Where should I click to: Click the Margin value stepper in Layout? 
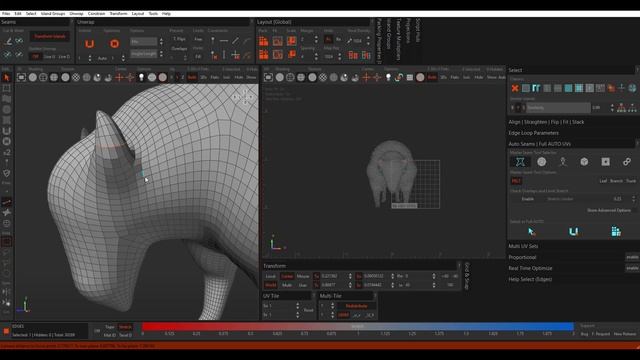click(x=316, y=40)
